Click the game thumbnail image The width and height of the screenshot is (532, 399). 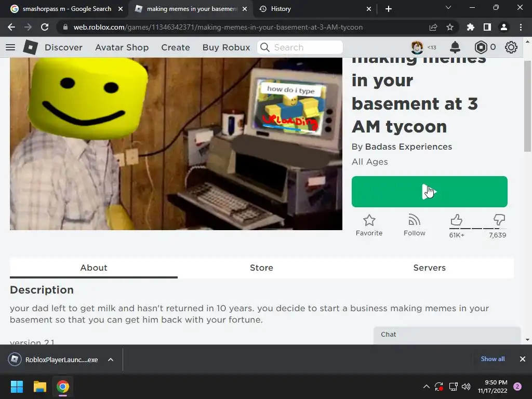pos(176,144)
